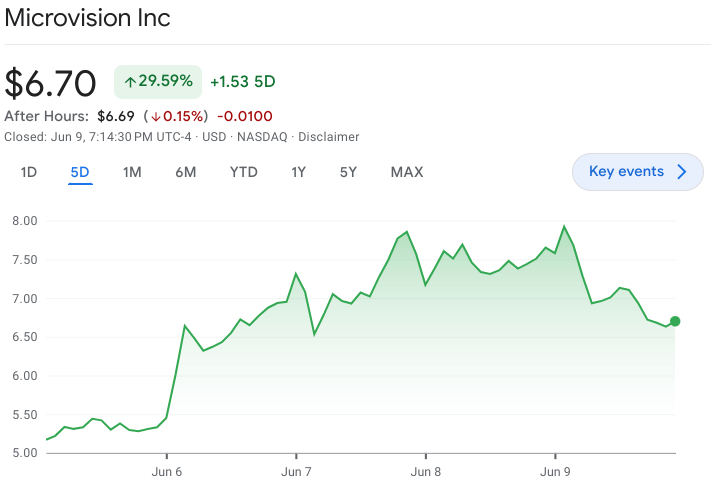Expand Key events chevron arrow
Screen dimensions: 711x479
point(682,172)
